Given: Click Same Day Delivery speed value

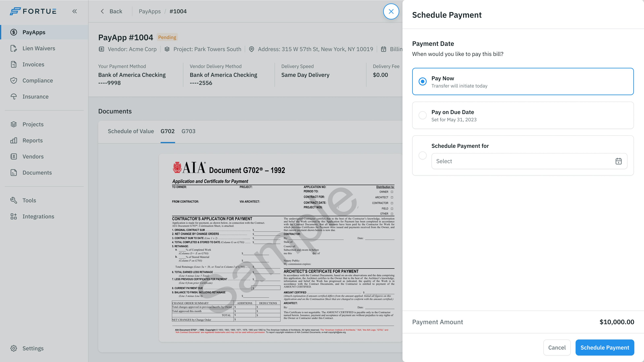Looking at the screenshot, I should click(x=305, y=75).
